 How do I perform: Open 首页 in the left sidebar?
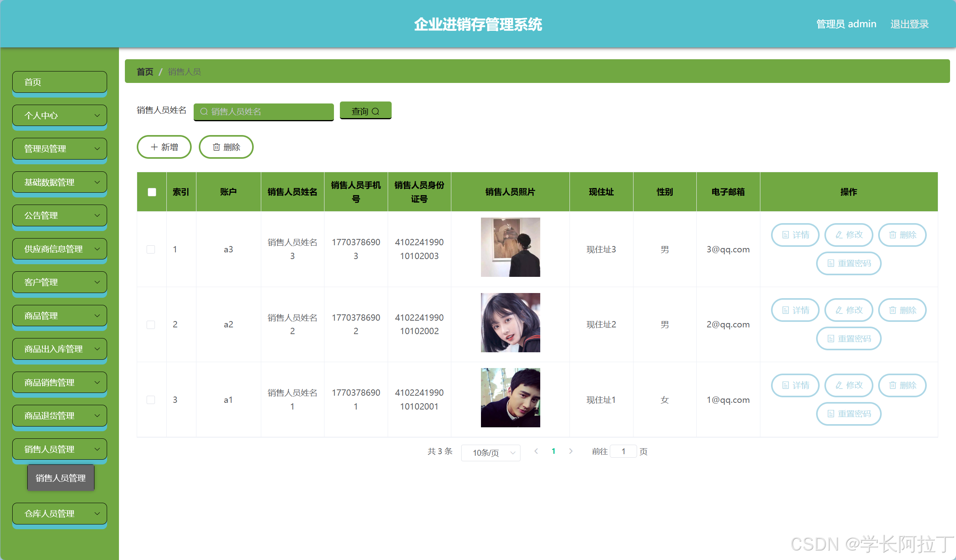[60, 82]
